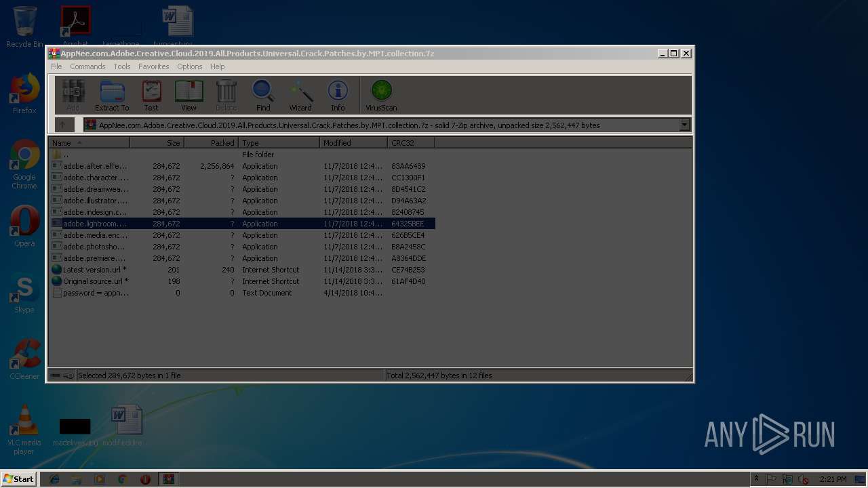Open the WinRAR taskbar button

168,479
